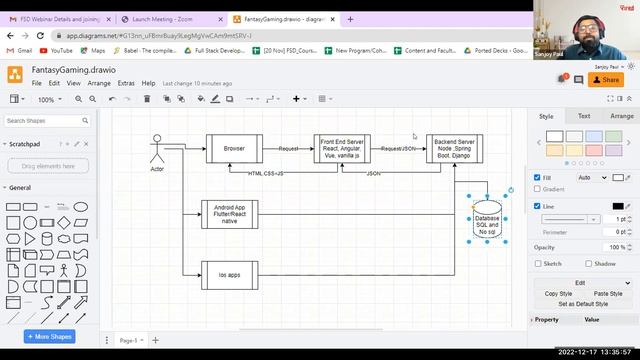Switch to the Arrange tab in format panel
The height and width of the screenshot is (360, 640).
(x=622, y=116)
